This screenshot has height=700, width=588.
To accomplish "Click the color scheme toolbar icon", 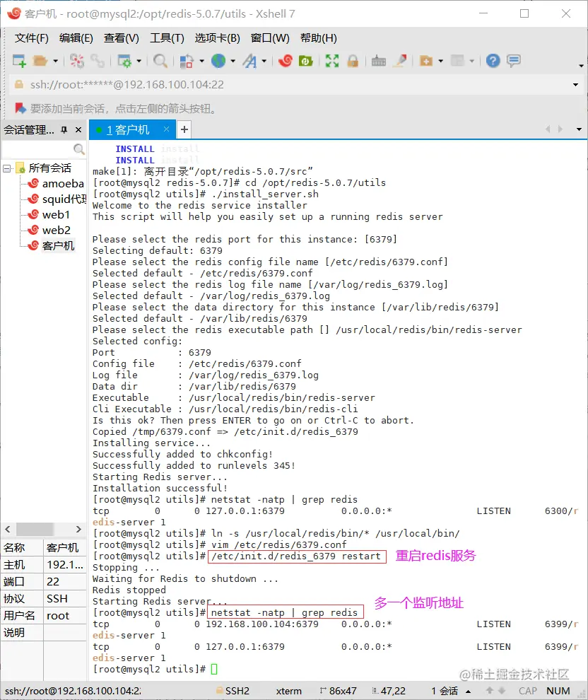I will tap(187, 61).
